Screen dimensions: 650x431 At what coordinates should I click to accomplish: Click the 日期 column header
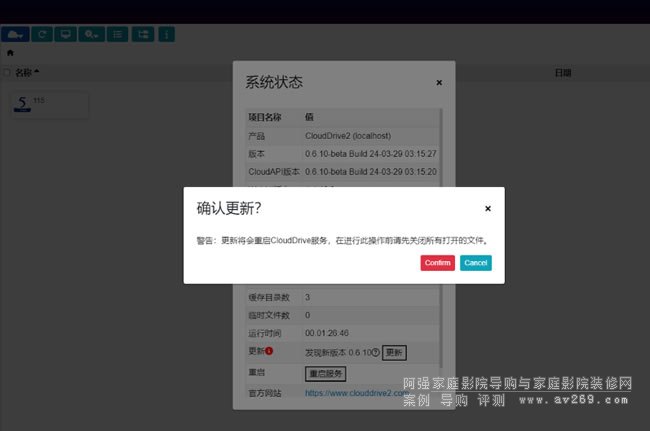point(562,73)
